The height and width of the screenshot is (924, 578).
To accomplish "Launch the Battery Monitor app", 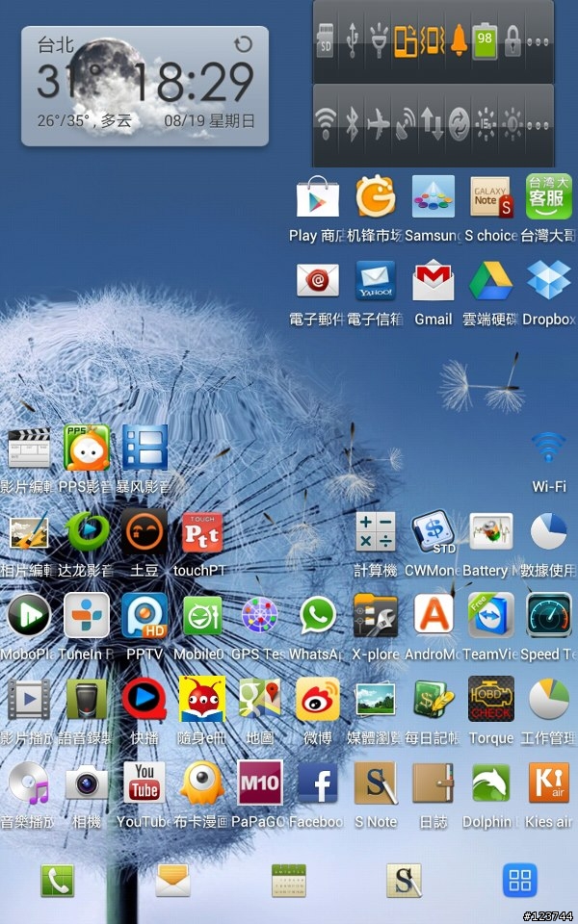I will [490, 531].
